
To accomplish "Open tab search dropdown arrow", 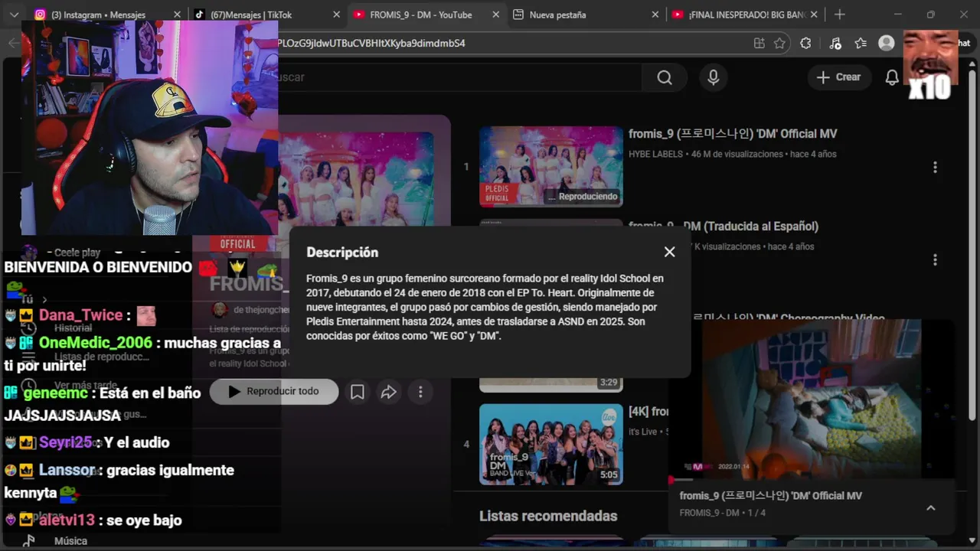I will [14, 15].
